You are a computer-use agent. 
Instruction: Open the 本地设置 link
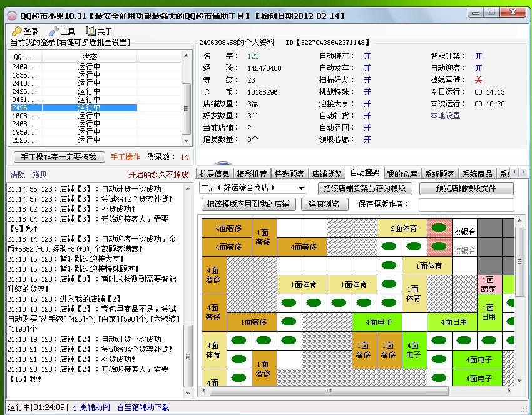[x=445, y=116]
